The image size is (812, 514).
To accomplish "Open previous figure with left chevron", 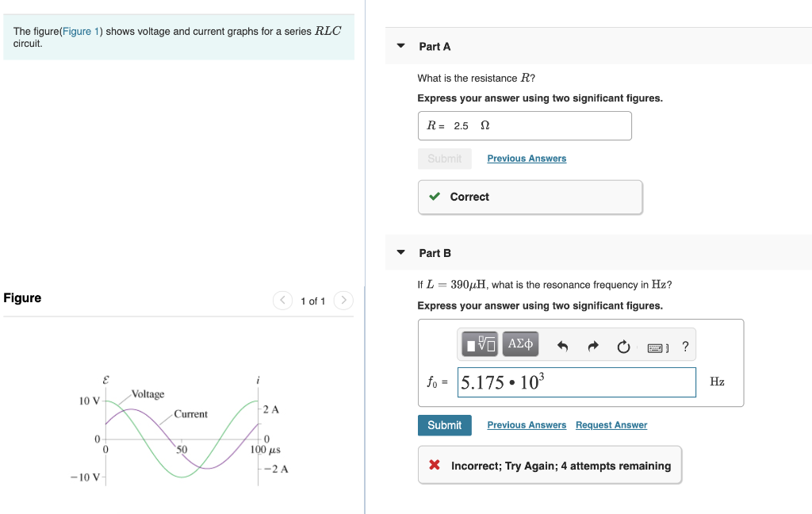I will (282, 301).
